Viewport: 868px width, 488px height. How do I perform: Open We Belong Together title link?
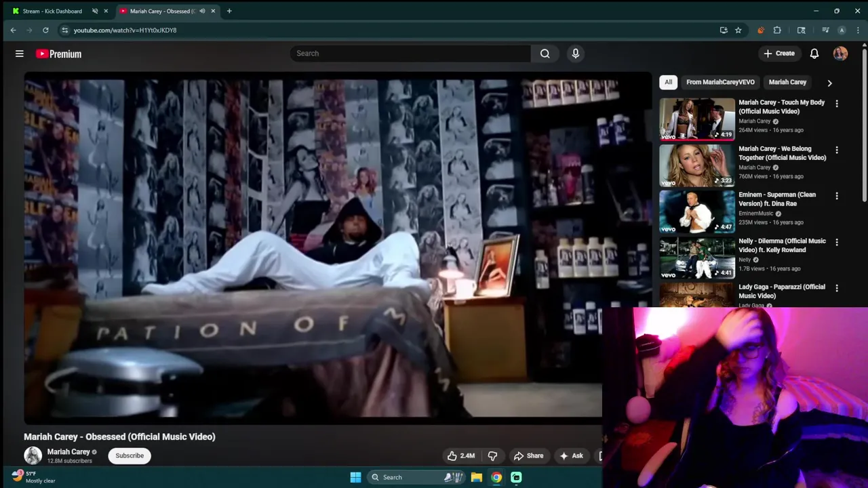tap(783, 152)
